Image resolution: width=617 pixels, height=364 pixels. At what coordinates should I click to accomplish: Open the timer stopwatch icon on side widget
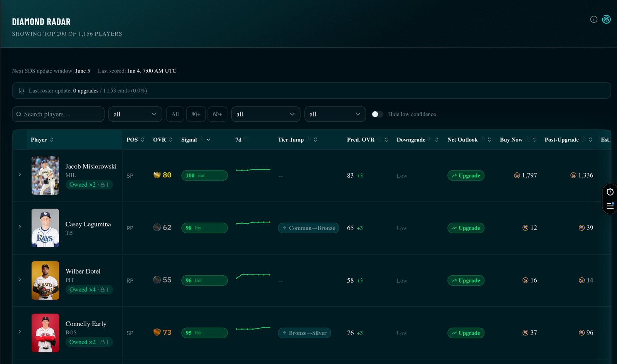coord(610,192)
